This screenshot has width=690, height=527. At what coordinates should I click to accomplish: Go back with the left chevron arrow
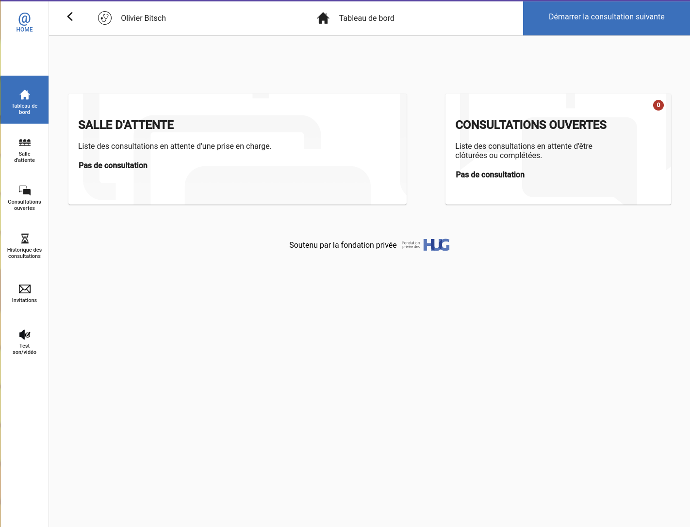70,17
